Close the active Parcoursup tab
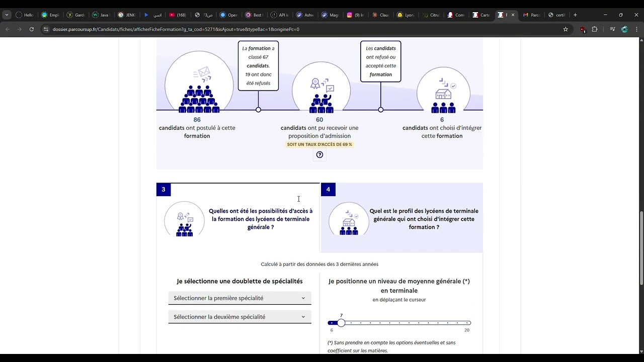Image resolution: width=644 pixels, height=362 pixels. pyautogui.click(x=513, y=15)
